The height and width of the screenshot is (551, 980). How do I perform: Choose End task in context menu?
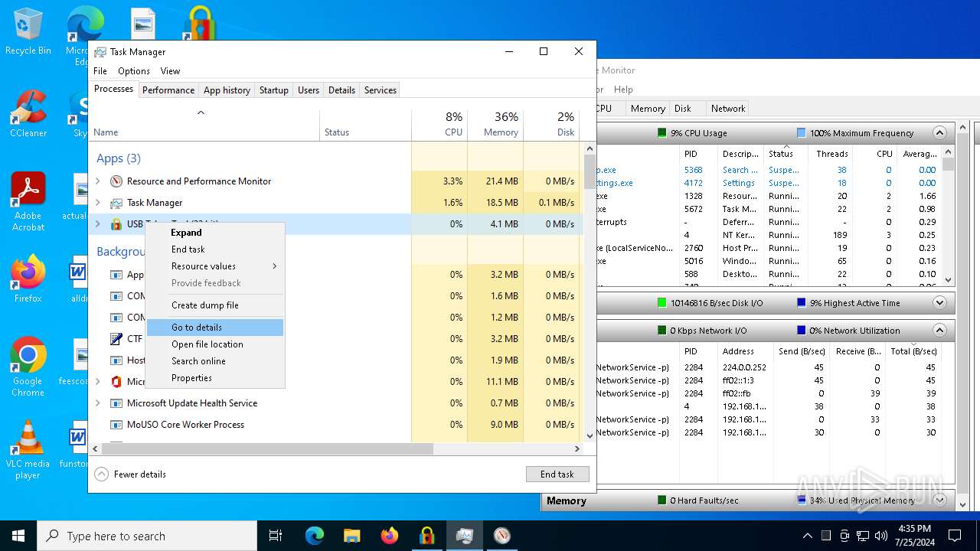pos(215,249)
